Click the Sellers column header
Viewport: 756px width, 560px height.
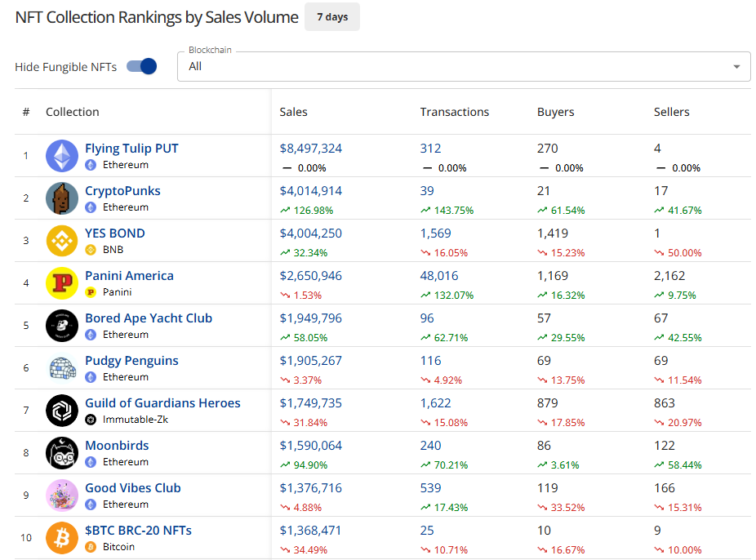click(x=671, y=112)
